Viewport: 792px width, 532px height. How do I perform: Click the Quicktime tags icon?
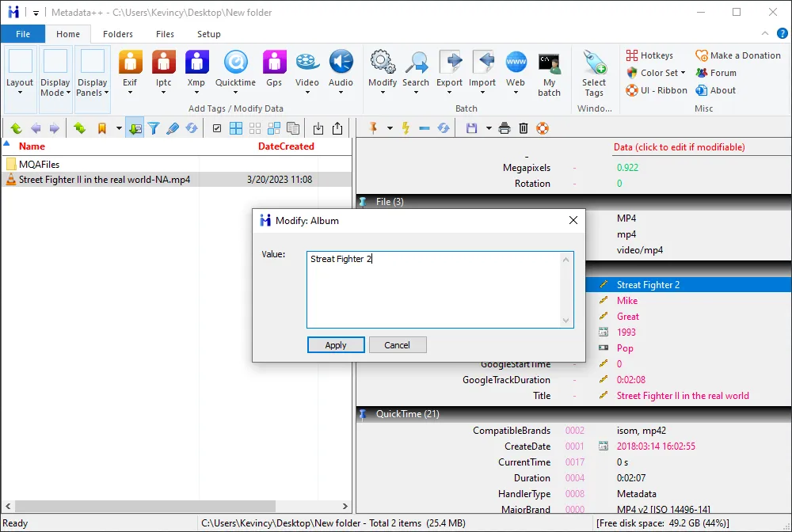click(235, 69)
